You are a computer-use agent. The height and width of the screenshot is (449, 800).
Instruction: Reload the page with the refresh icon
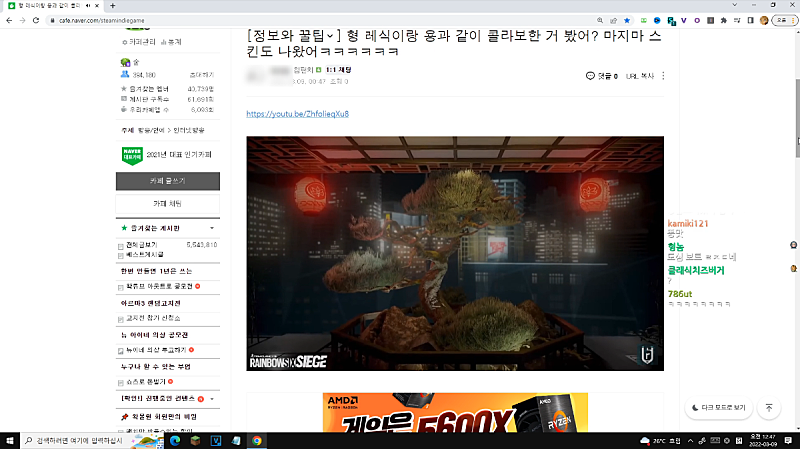(36, 20)
